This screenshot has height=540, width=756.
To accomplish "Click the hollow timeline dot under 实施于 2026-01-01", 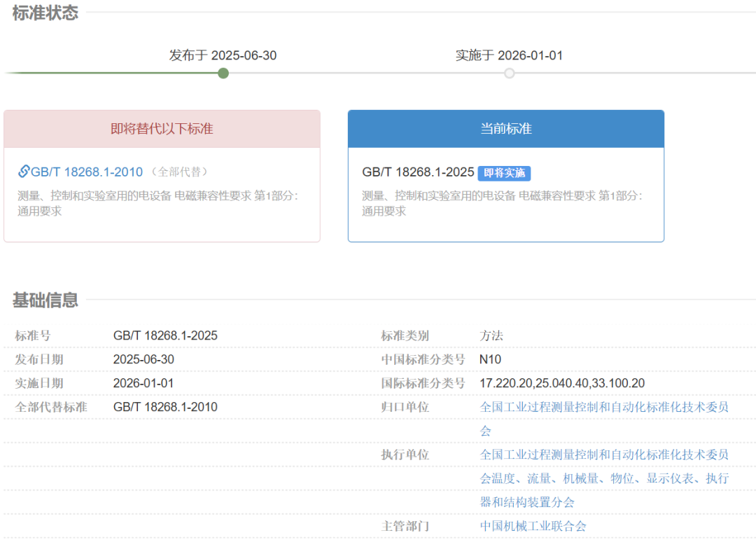I will (x=509, y=73).
